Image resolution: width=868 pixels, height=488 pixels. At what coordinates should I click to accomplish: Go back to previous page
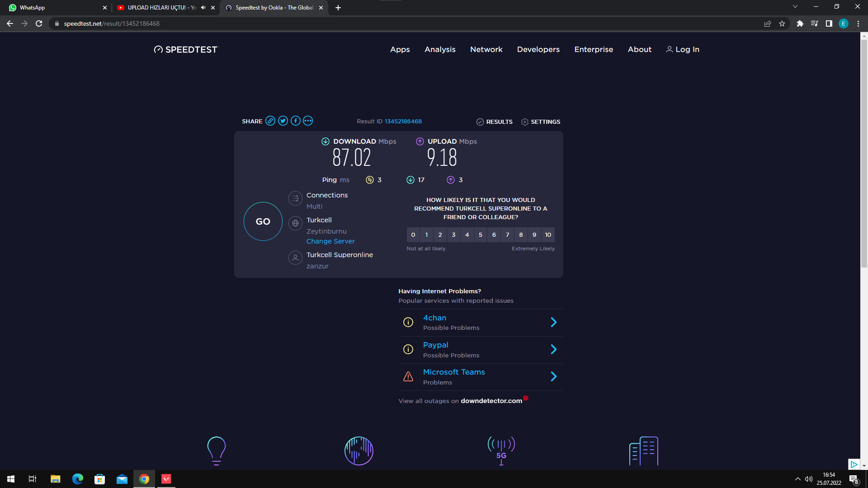click(x=10, y=23)
